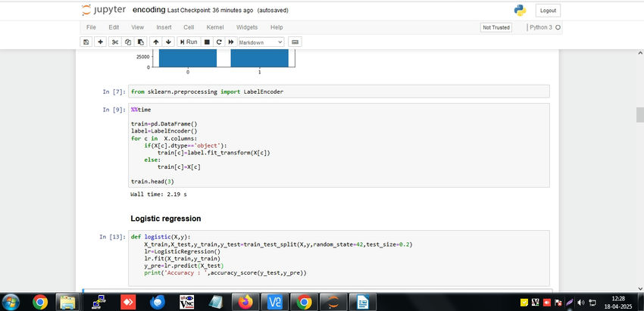Run the current cell

tap(189, 42)
